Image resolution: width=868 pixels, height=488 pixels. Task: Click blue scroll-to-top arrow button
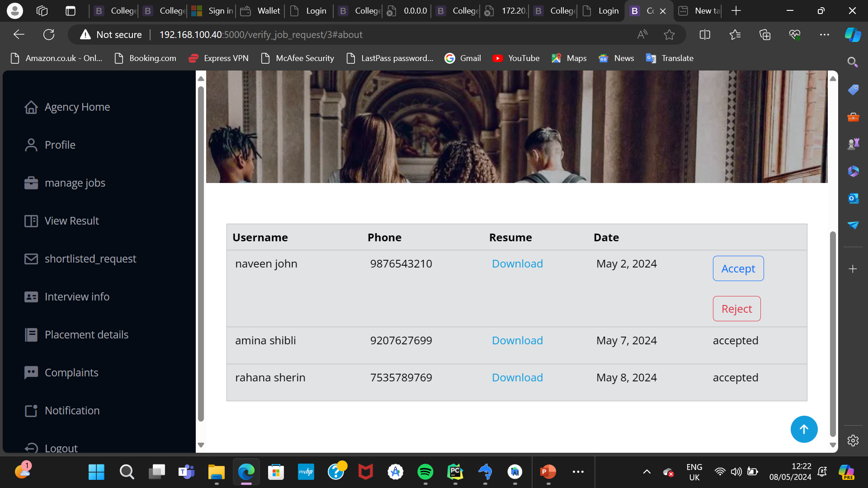[804, 429]
